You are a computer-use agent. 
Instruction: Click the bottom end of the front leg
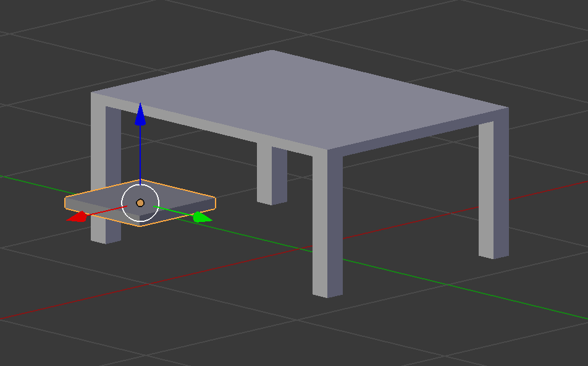click(x=327, y=289)
